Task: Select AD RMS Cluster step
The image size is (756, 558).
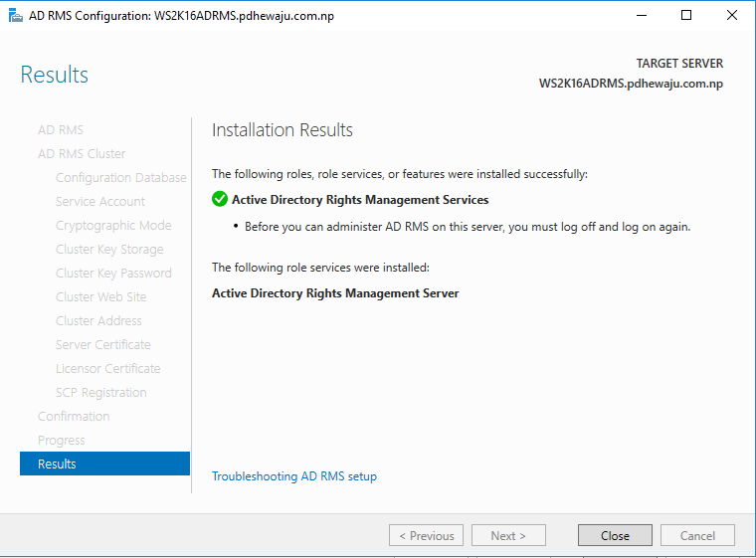Action: click(82, 154)
